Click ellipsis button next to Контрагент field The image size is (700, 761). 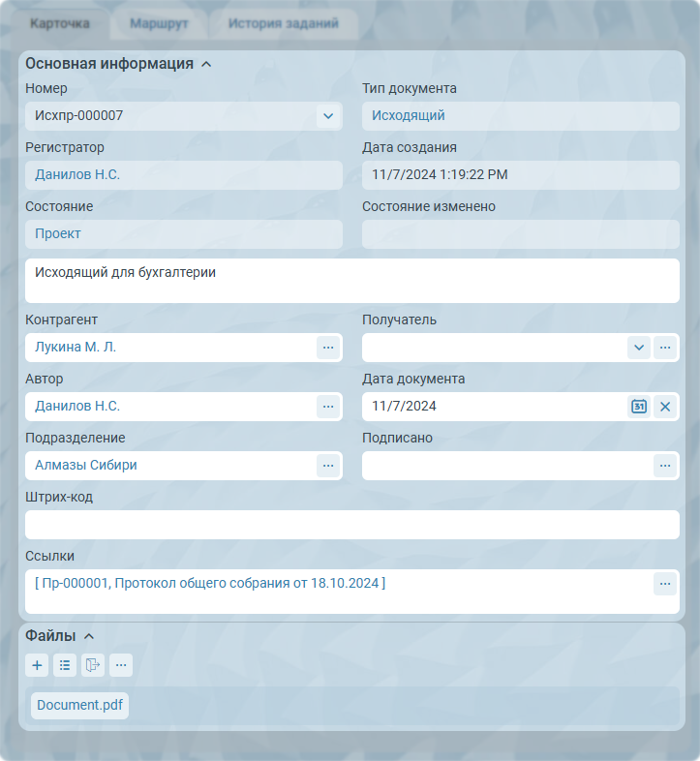(328, 347)
